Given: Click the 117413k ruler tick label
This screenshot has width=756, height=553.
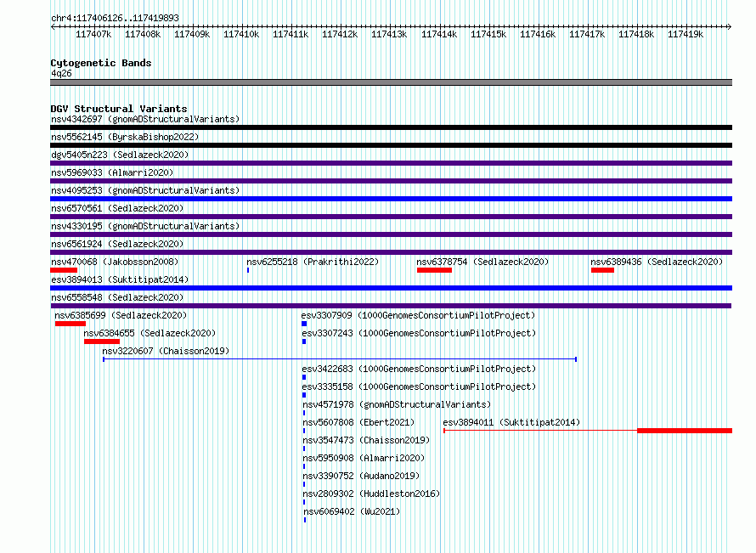Looking at the screenshot, I should 389,34.
